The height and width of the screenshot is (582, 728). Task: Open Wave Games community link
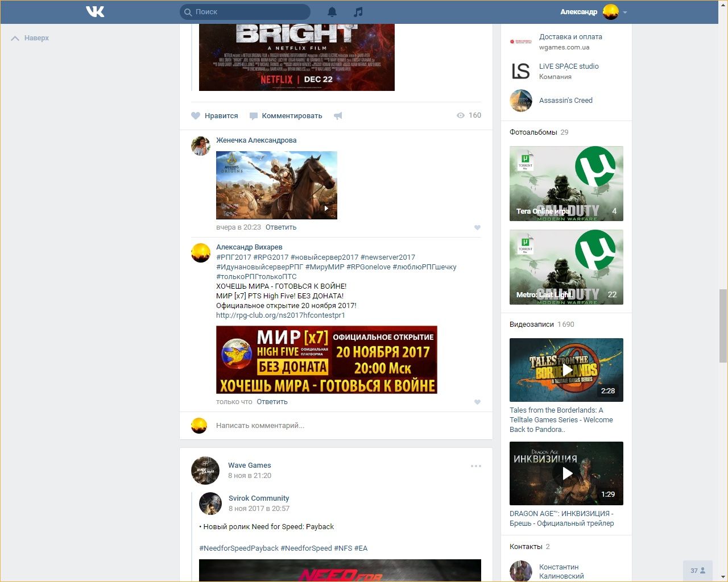tap(249, 465)
